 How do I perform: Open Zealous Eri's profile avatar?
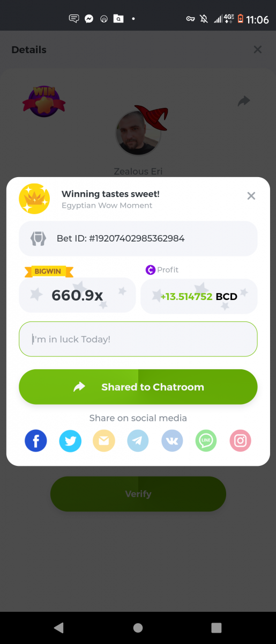click(x=138, y=133)
